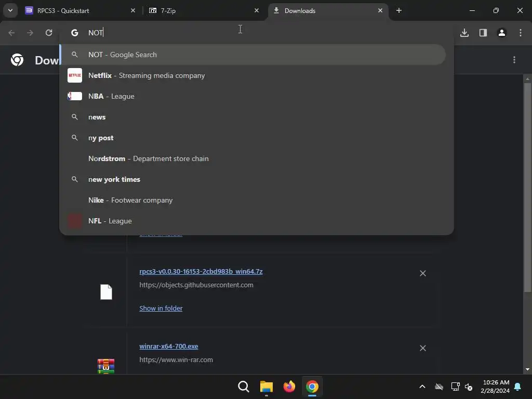Viewport: 532px width, 399px height.
Task: Click Show in folder for rpcs3 download
Action: 161,309
